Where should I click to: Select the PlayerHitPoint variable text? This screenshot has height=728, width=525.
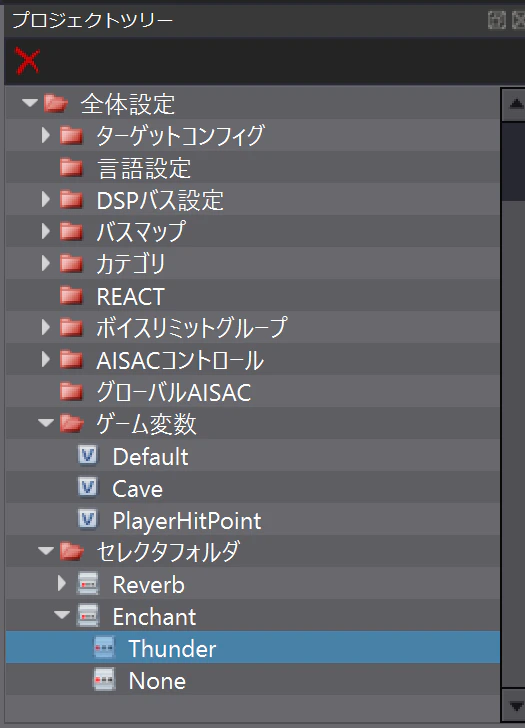pyautogui.click(x=187, y=521)
